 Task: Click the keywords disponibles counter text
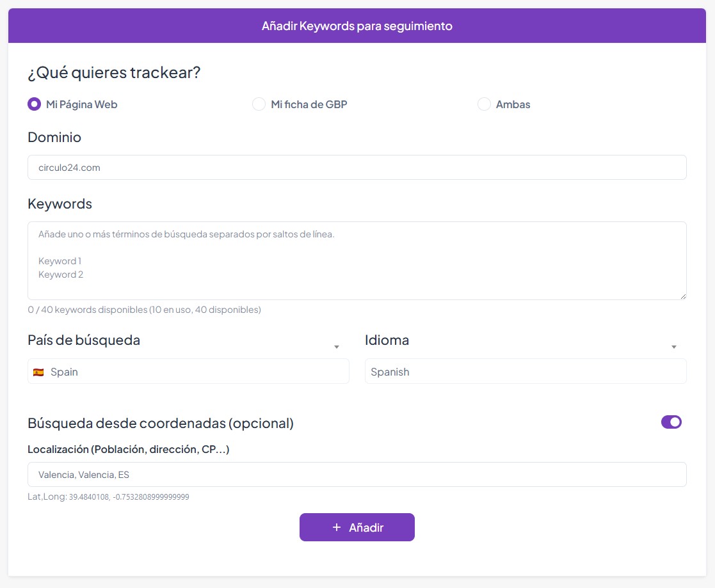pos(144,310)
